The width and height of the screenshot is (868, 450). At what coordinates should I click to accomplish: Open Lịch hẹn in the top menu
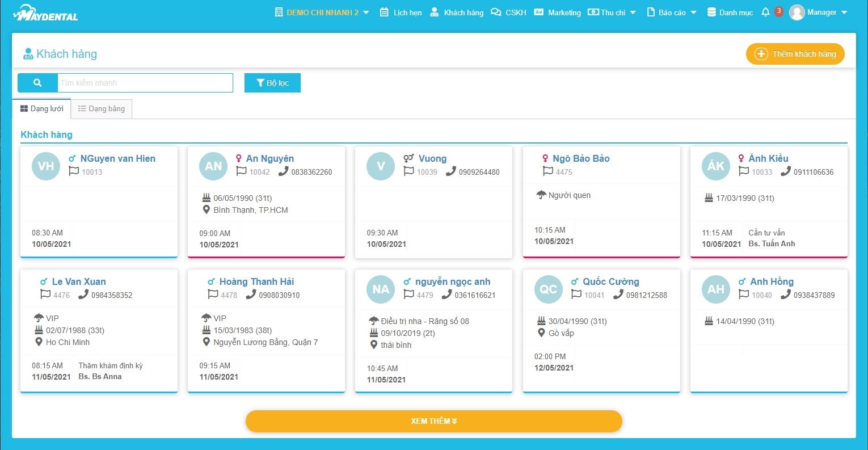(401, 12)
